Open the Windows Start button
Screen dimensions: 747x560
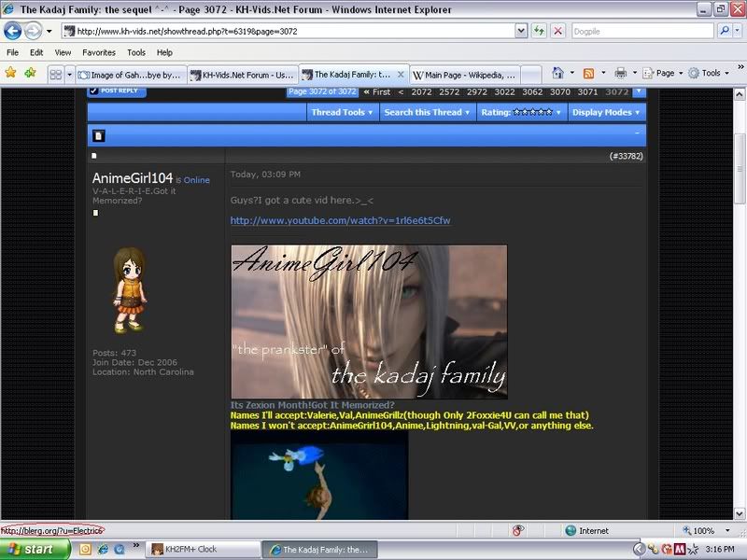coord(35,550)
